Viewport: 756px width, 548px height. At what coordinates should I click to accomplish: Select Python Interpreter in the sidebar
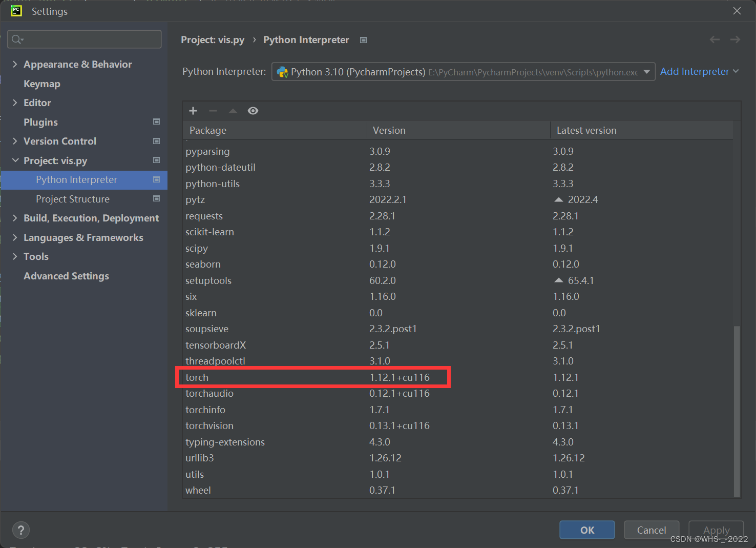[84, 180]
